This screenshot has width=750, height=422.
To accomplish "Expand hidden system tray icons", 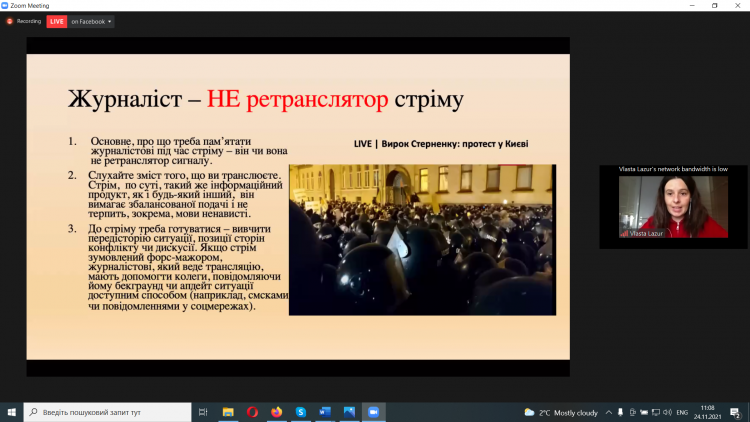I will (x=608, y=412).
